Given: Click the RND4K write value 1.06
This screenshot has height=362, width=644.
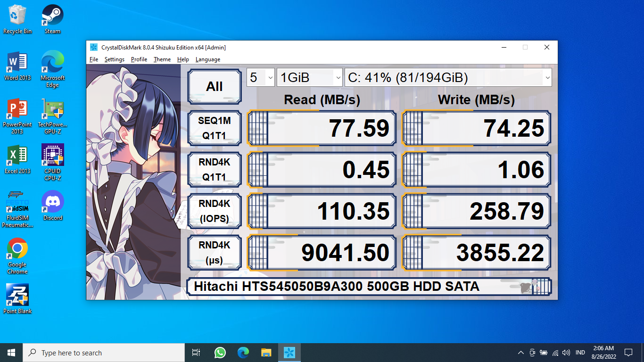Looking at the screenshot, I should pyautogui.click(x=477, y=170).
